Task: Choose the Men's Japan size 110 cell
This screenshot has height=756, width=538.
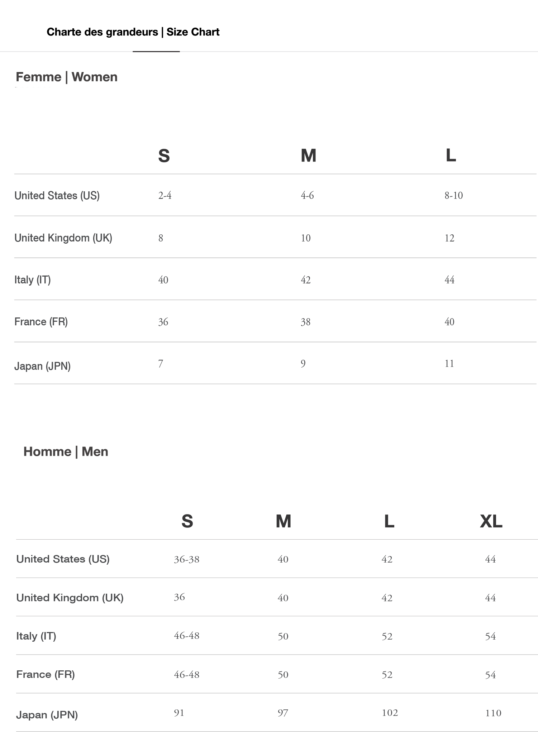Action: (x=493, y=713)
